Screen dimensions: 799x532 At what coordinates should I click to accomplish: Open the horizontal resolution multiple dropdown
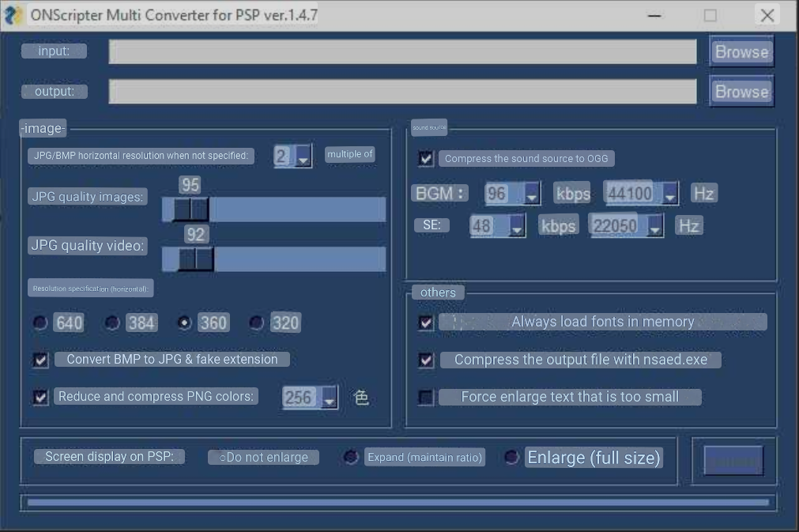coord(292,156)
